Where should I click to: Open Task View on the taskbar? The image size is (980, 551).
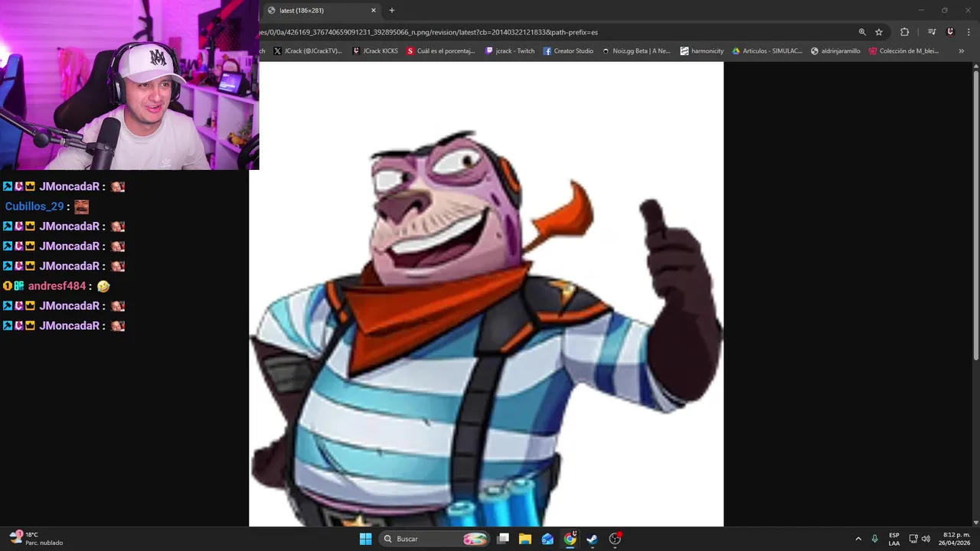click(x=503, y=539)
